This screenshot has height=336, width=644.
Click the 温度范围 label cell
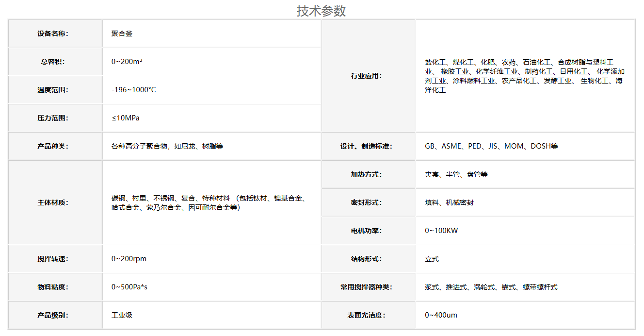(53, 90)
